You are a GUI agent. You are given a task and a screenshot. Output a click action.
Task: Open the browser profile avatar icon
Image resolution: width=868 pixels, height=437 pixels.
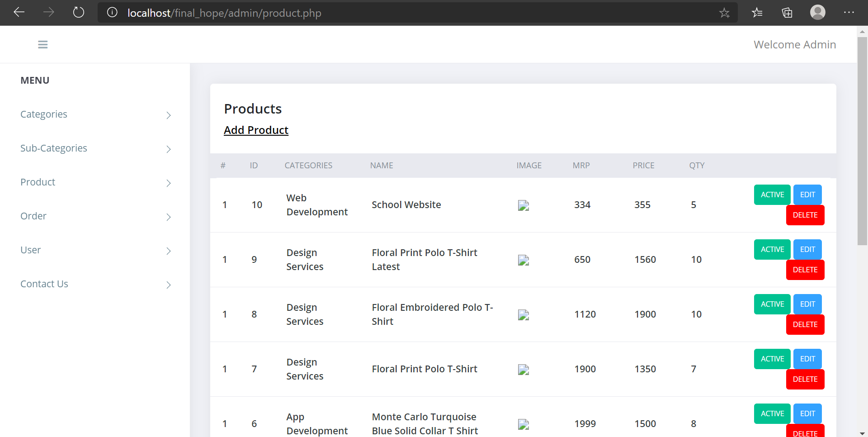pyautogui.click(x=818, y=12)
